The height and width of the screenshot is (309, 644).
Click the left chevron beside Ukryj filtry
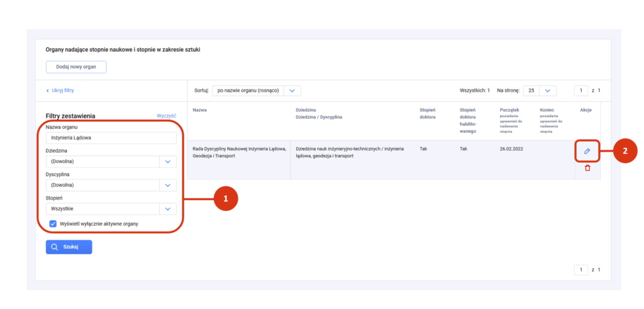click(x=48, y=91)
